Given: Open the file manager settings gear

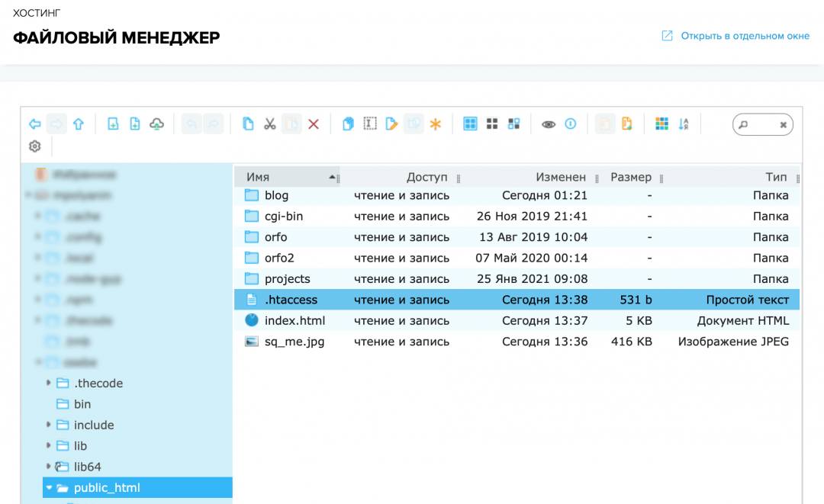Looking at the screenshot, I should (x=34, y=146).
